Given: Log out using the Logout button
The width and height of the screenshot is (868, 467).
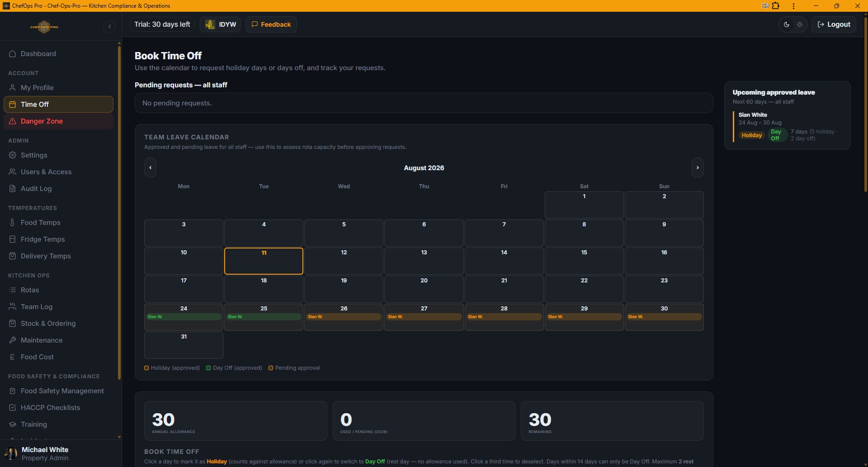Looking at the screenshot, I should (834, 24).
